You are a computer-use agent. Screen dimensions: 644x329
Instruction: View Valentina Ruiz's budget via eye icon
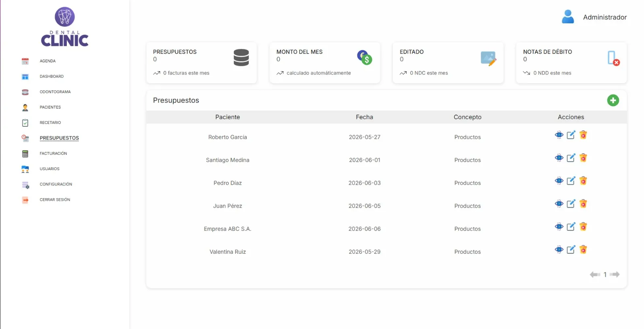[559, 250]
